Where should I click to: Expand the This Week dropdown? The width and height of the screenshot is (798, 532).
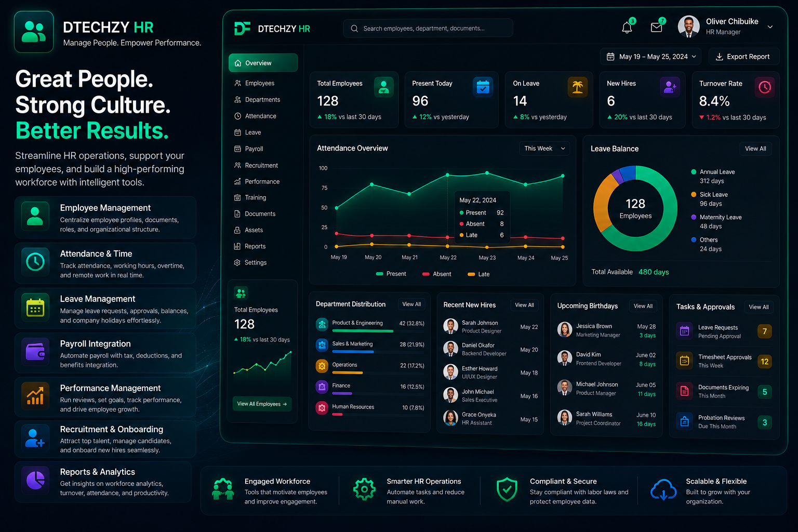544,149
